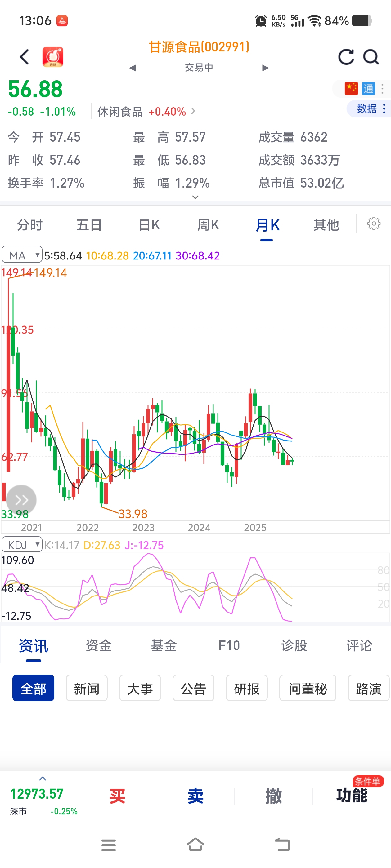The height and width of the screenshot is (868, 391).
Task: Tap the China flag icon
Action: pos(351,89)
